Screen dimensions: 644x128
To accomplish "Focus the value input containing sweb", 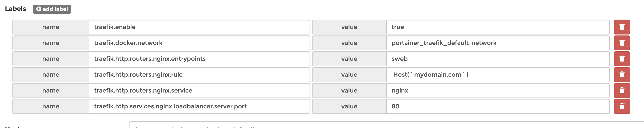I will pos(497,59).
